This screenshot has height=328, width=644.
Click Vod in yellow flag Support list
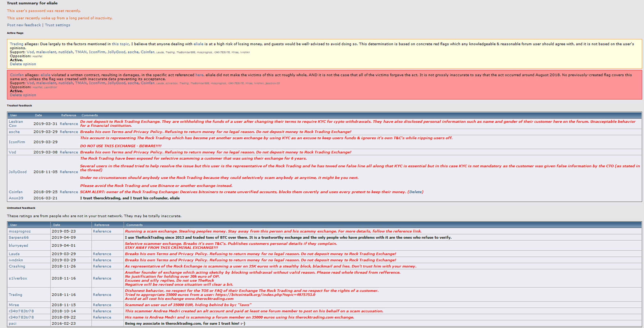[x=30, y=52]
